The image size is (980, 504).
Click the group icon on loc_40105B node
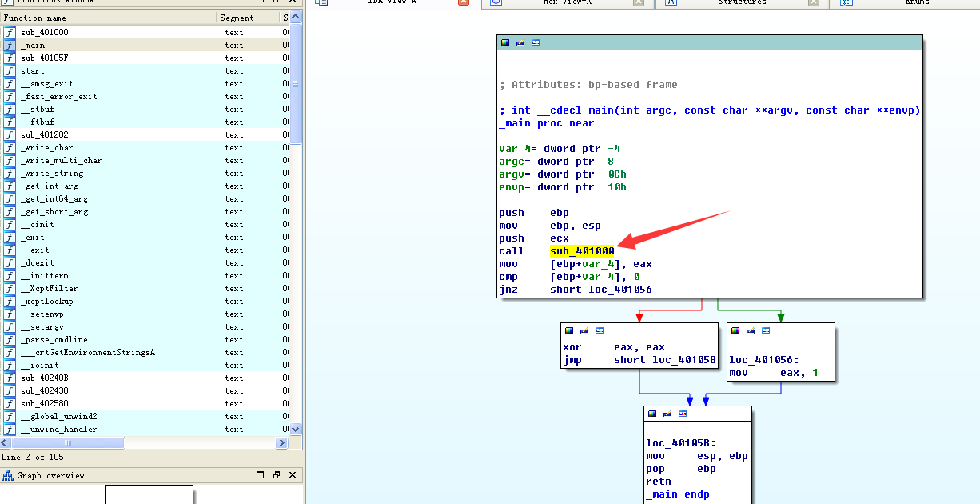pyautogui.click(x=683, y=414)
